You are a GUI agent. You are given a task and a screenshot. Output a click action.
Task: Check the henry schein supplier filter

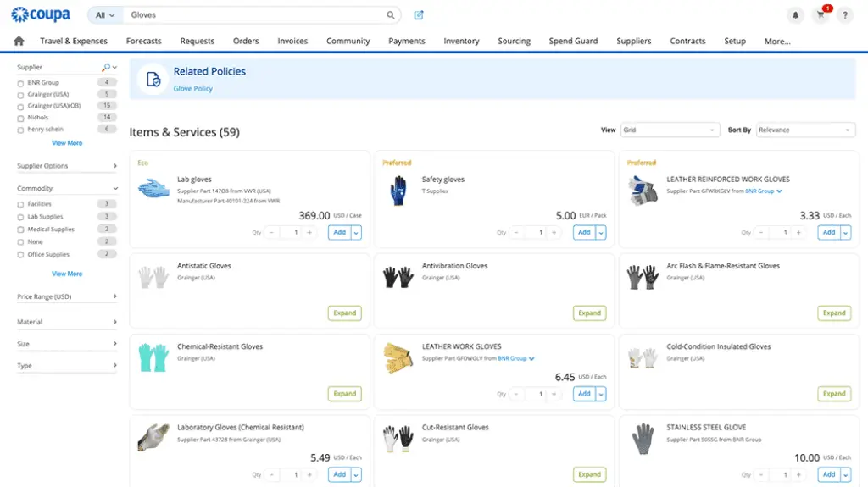[20, 130]
